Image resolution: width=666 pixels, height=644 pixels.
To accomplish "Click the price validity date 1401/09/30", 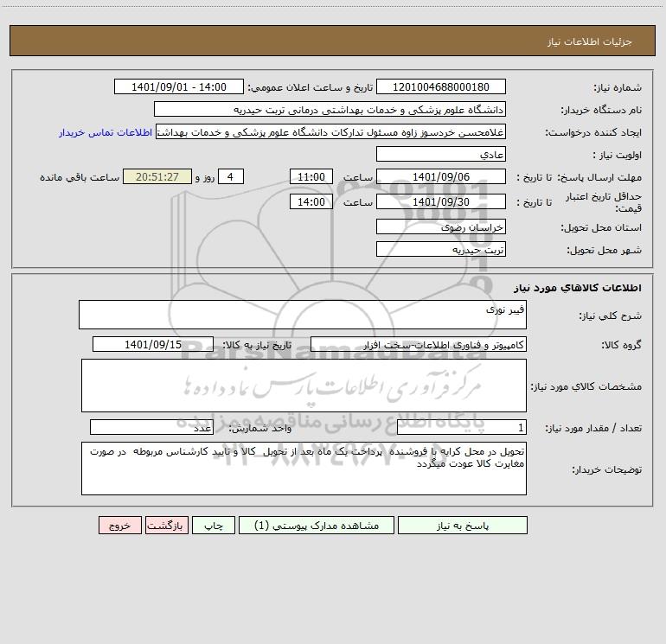I will pos(441,201).
